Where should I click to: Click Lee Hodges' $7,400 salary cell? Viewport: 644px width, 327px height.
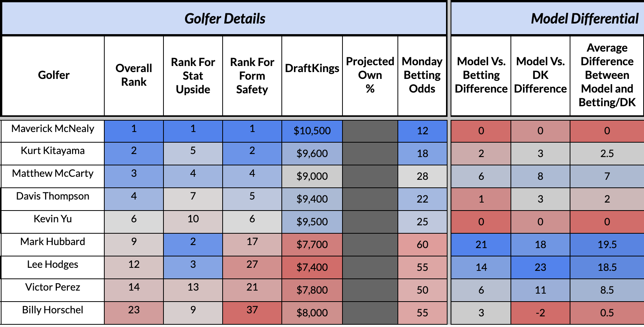coord(312,267)
